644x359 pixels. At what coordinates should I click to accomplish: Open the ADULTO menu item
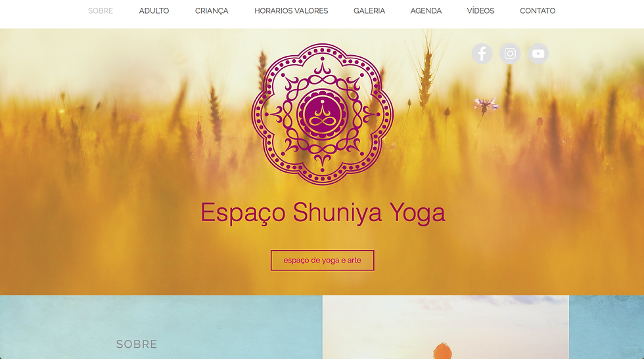click(154, 11)
